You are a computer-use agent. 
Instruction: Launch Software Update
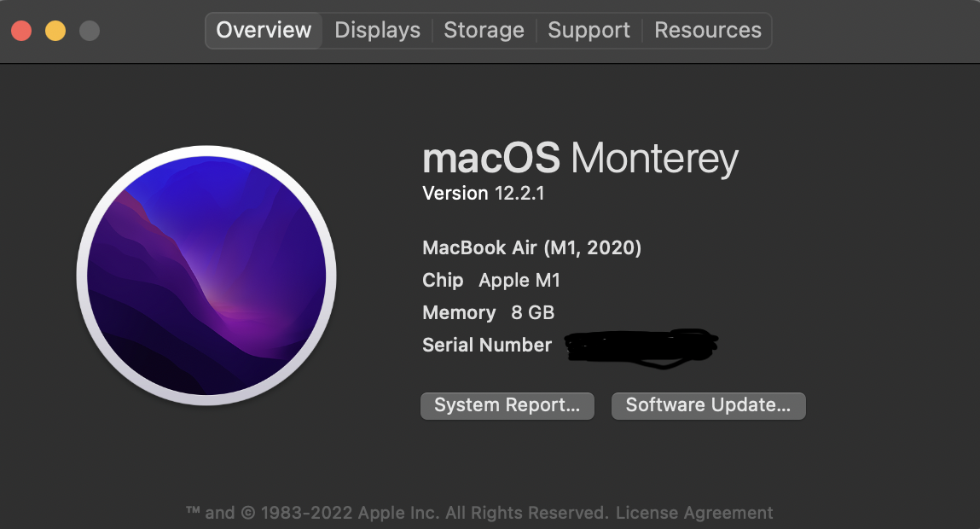[x=708, y=405]
